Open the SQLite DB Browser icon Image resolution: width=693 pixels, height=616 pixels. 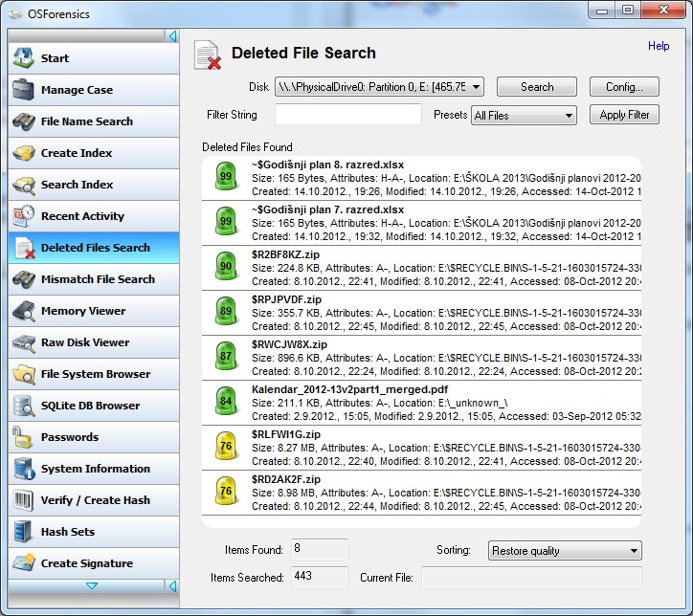pos(24,406)
